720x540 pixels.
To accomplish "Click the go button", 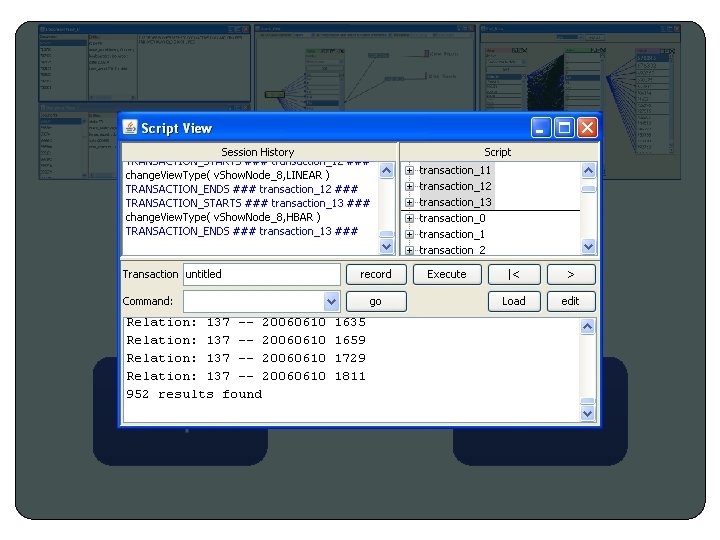I will pyautogui.click(x=376, y=302).
